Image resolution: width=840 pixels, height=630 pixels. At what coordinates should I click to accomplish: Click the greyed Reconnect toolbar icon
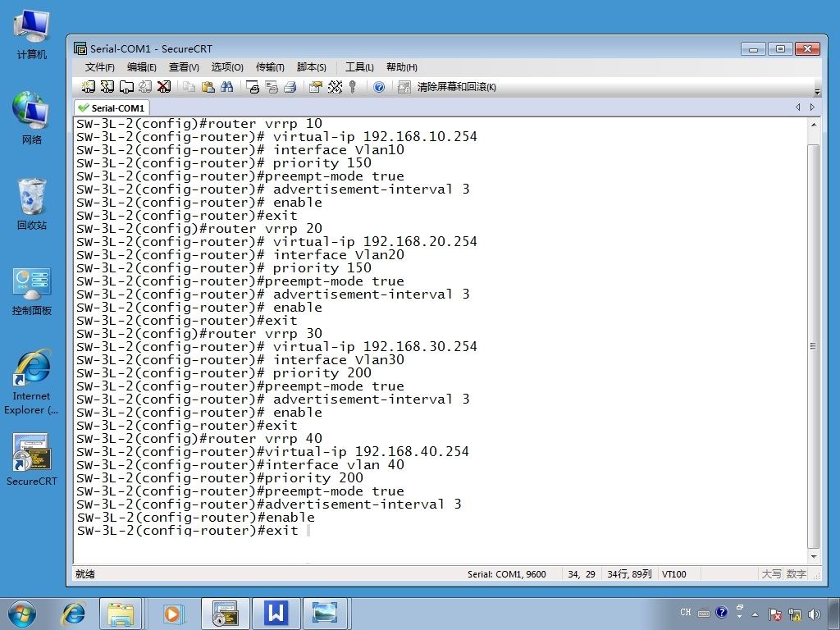tap(145, 87)
